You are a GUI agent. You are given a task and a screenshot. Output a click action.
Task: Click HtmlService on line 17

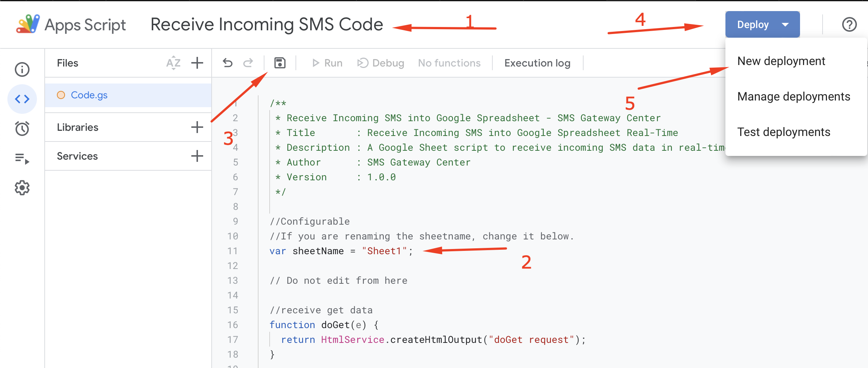[352, 340]
